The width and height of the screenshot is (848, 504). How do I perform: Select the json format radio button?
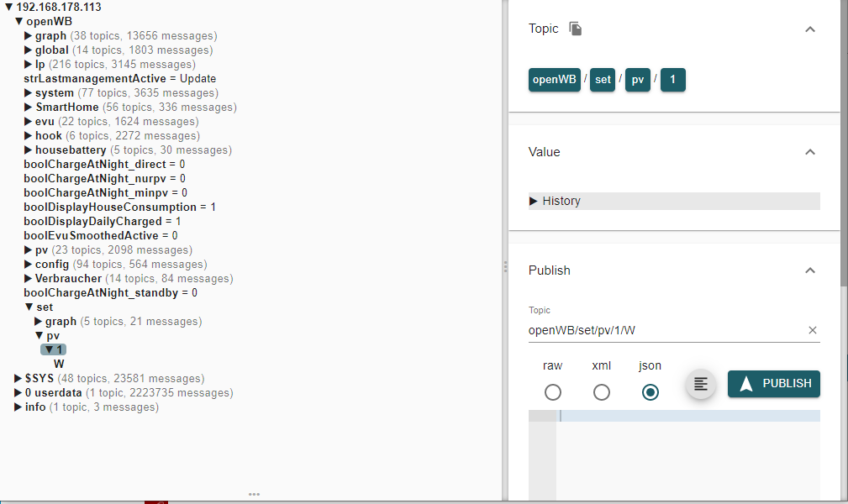(x=650, y=392)
